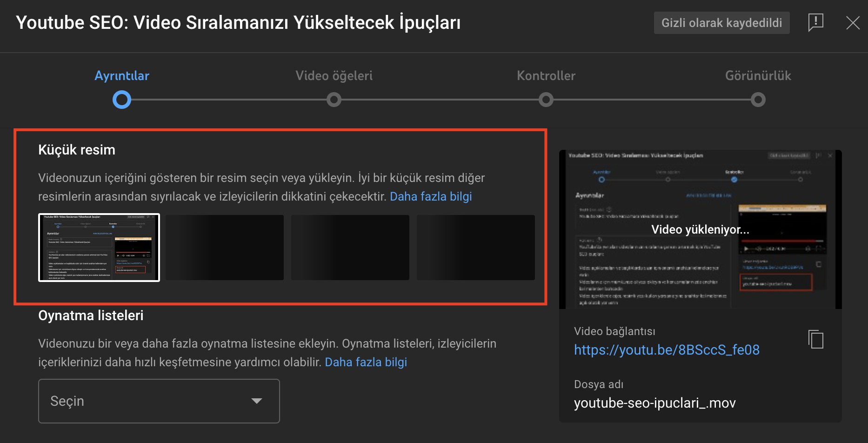Choose the second dark thumbnail
This screenshot has height=443, width=868.
225,248
